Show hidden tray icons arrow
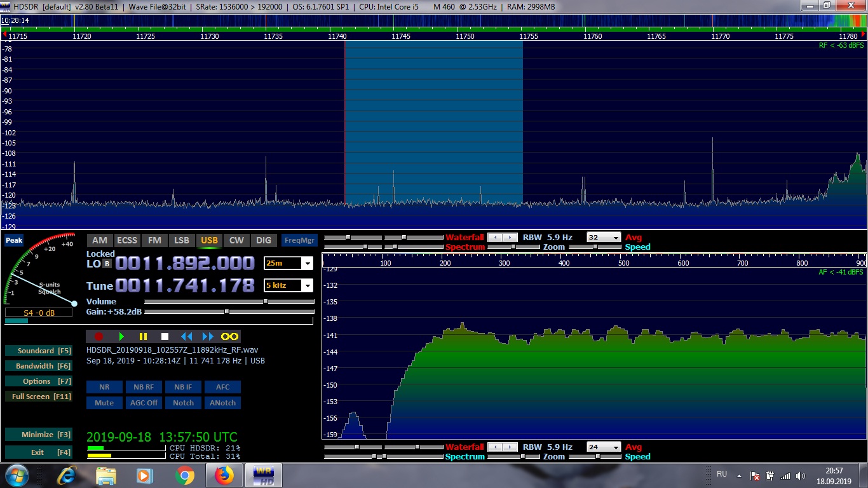 738,476
